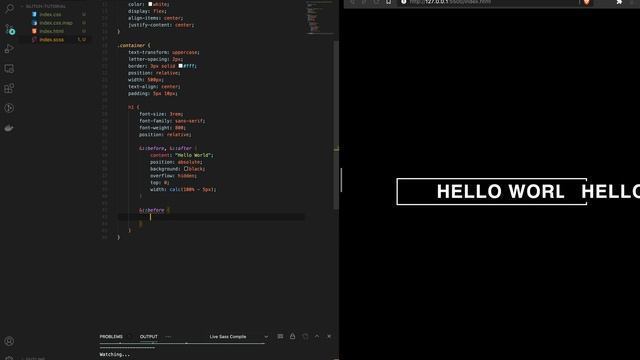Image resolution: width=640 pixels, height=360 pixels.
Task: Click the black color swatch in background
Action: [x=186, y=169]
